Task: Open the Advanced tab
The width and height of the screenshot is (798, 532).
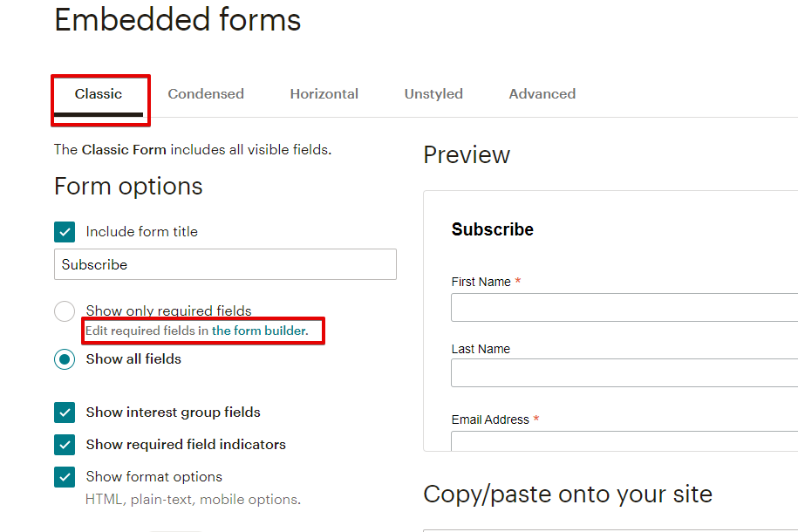Action: click(542, 94)
